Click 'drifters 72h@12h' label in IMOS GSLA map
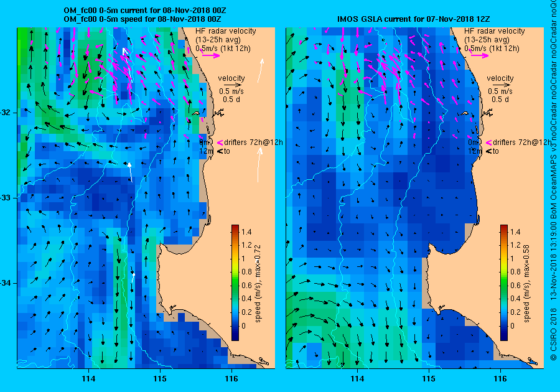Viewport: 560px width, 392px height. [x=522, y=142]
